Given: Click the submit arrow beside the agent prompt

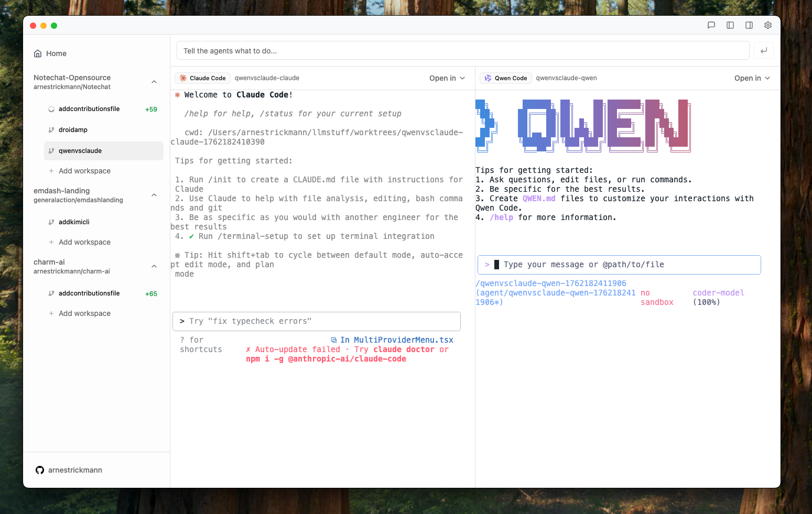Looking at the screenshot, I should [764, 50].
